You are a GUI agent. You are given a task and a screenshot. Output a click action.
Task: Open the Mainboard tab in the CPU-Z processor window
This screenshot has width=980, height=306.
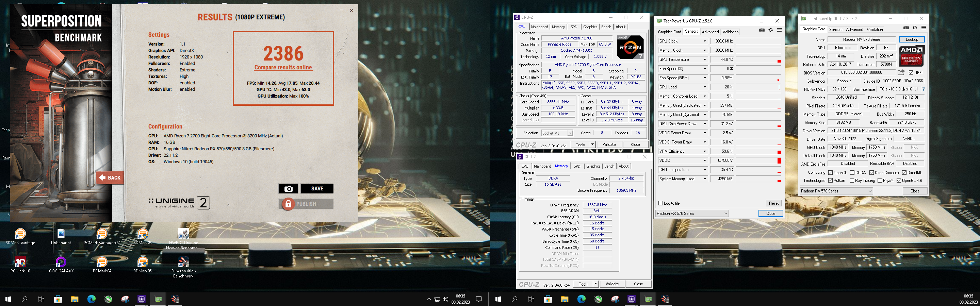[539, 27]
